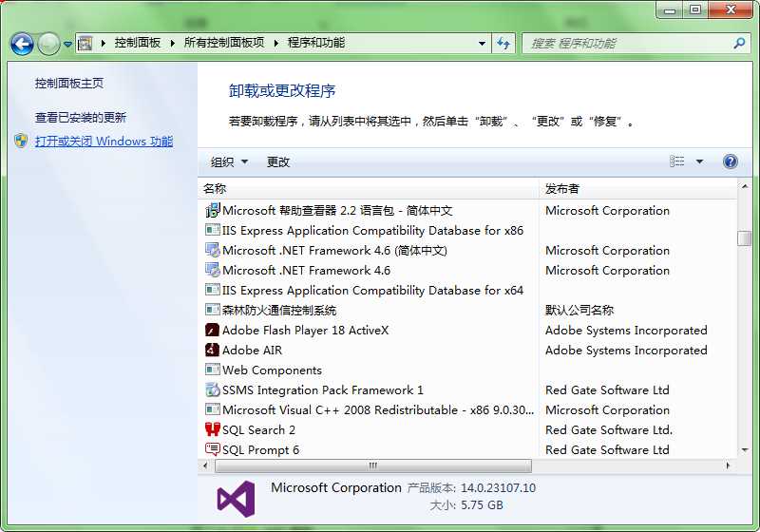Select SQL Prompt 6 icon

[x=212, y=449]
